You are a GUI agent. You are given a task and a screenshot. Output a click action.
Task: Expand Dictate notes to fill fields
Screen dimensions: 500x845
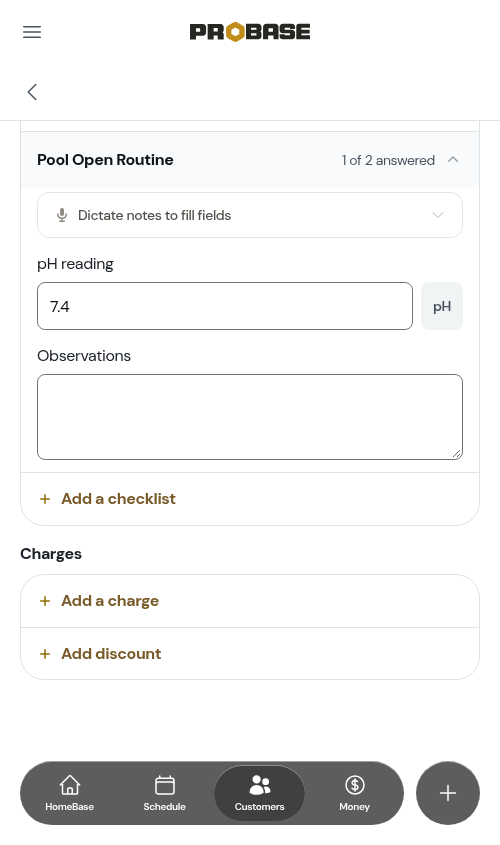click(250, 215)
